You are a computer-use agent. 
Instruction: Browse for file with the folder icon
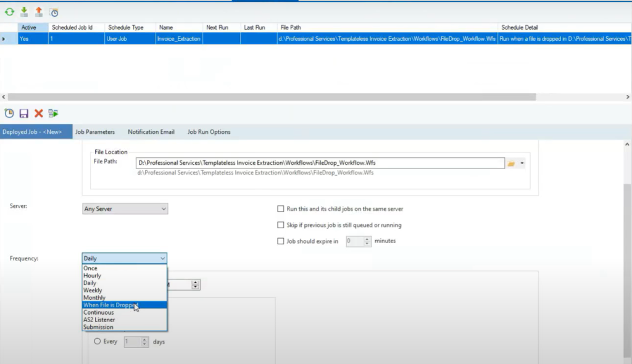pos(510,163)
